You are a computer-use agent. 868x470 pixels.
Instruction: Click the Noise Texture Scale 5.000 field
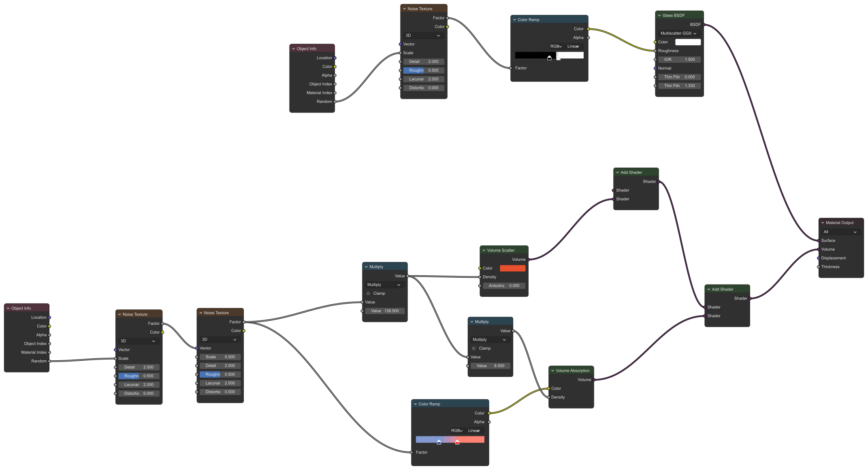[220, 357]
